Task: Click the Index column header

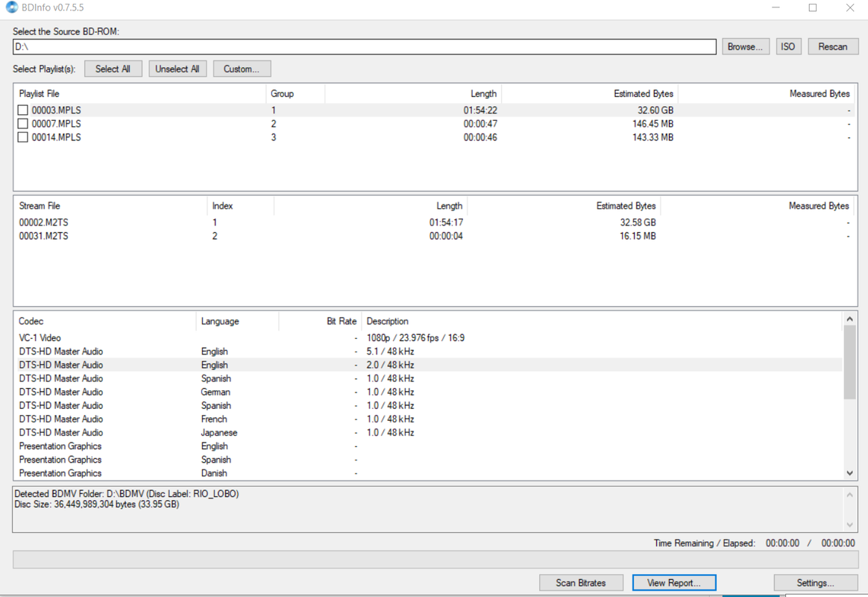Action: click(x=240, y=205)
